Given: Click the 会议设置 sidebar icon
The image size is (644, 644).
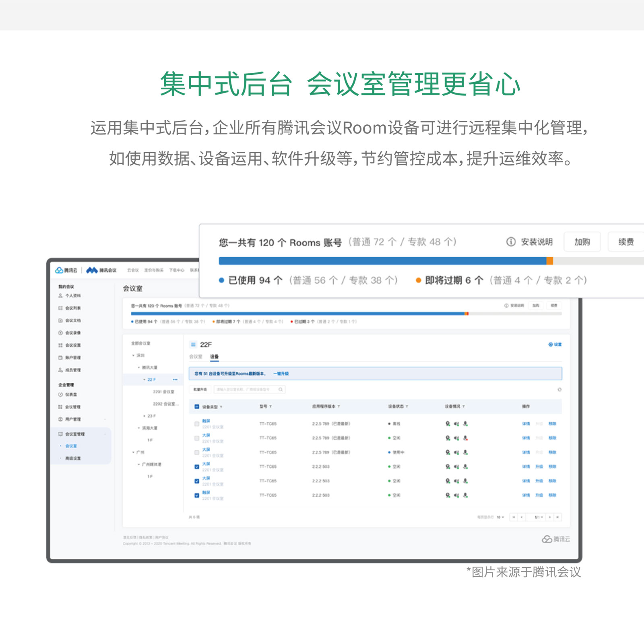Looking at the screenshot, I should point(60,345).
